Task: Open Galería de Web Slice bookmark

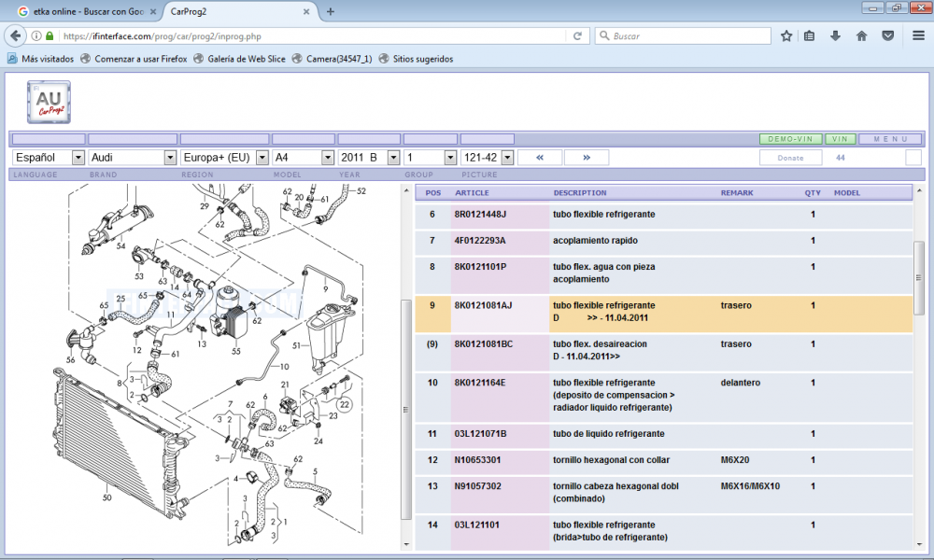Action: pyautogui.click(x=239, y=59)
